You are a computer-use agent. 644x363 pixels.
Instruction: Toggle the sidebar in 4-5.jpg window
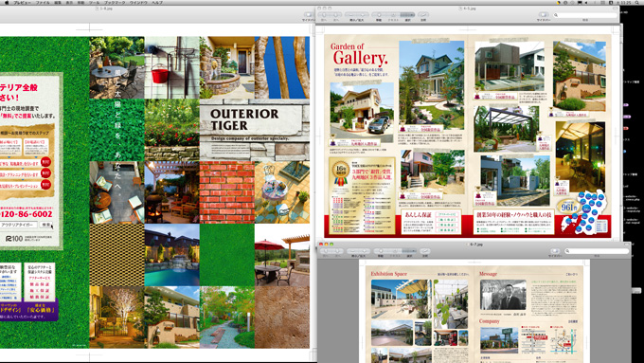coord(544,15)
